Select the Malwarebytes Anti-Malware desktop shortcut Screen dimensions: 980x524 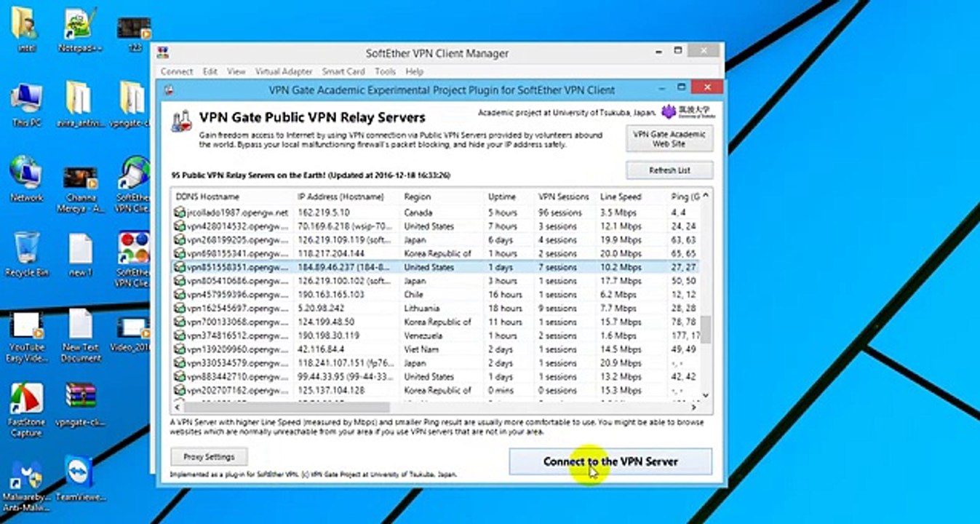click(26, 486)
